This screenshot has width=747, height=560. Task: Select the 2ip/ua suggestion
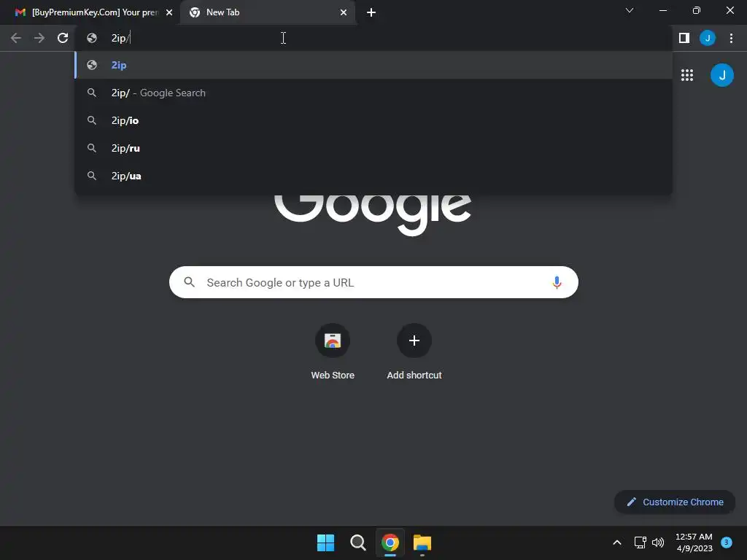tap(373, 176)
